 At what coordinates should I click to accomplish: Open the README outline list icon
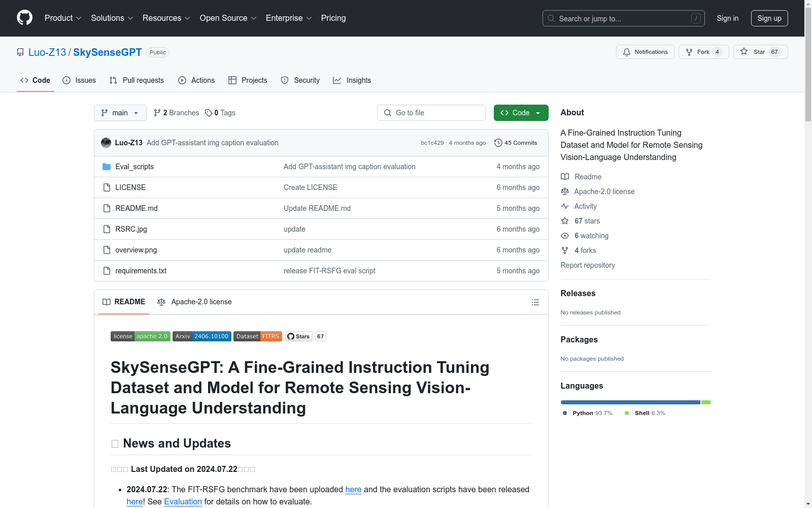(x=535, y=302)
